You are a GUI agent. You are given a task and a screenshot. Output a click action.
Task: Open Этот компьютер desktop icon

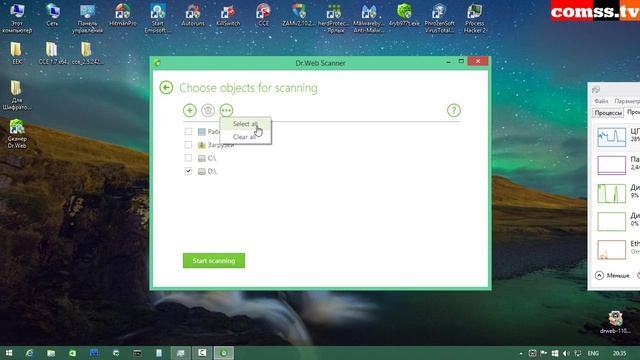pyautogui.click(x=17, y=18)
